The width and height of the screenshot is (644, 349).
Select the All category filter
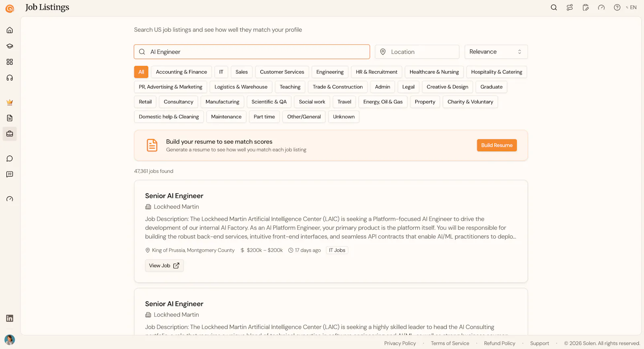(x=141, y=72)
